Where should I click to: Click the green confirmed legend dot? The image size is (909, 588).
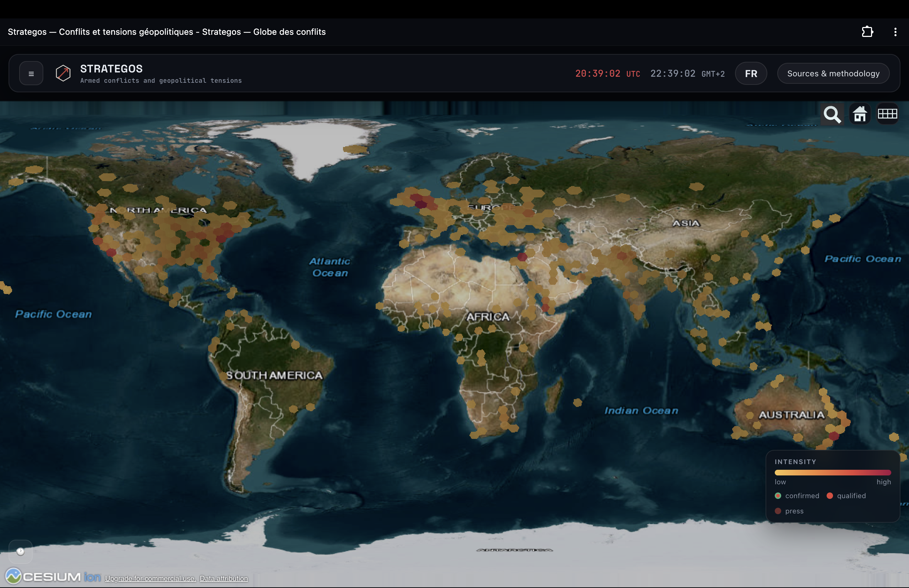pyautogui.click(x=778, y=496)
